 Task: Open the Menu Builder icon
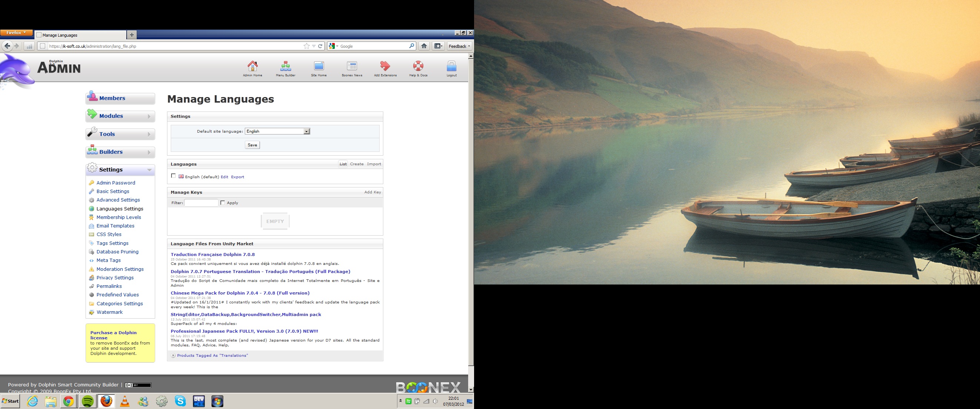(x=285, y=67)
